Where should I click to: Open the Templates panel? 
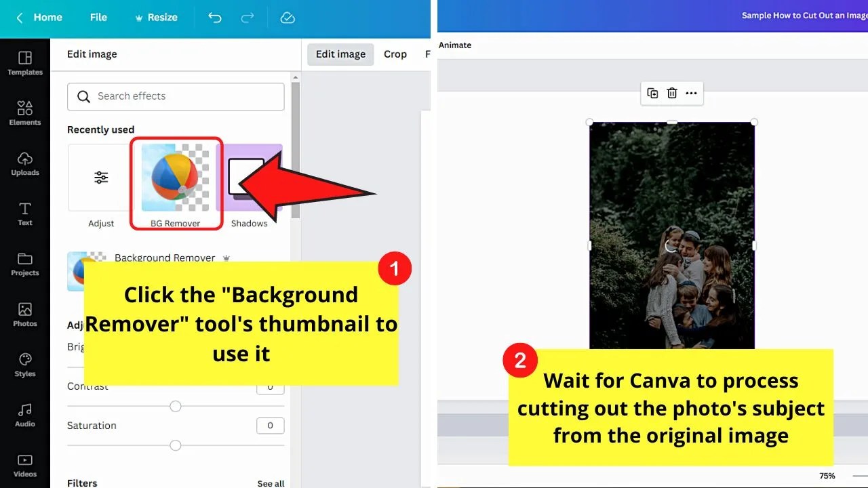click(x=24, y=64)
